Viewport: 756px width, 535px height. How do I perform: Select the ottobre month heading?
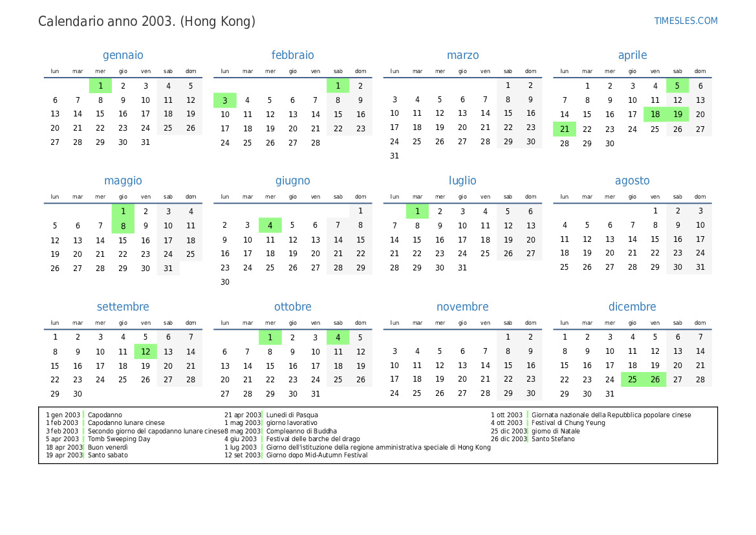pos(293,307)
